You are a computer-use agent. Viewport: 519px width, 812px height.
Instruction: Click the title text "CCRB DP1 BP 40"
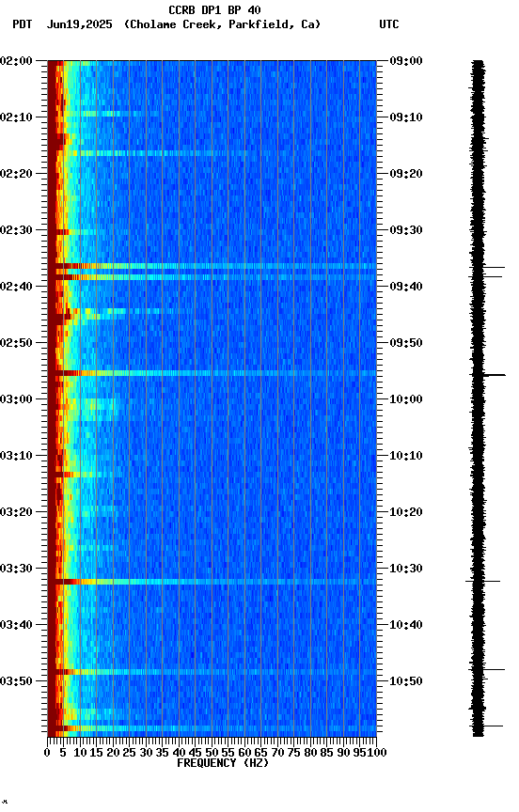click(x=214, y=9)
